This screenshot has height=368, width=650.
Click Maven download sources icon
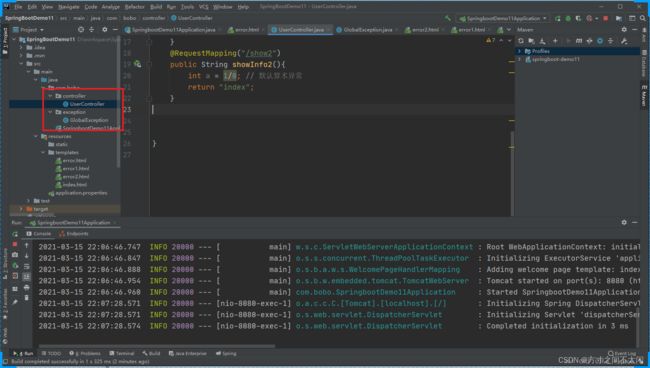[x=542, y=41]
